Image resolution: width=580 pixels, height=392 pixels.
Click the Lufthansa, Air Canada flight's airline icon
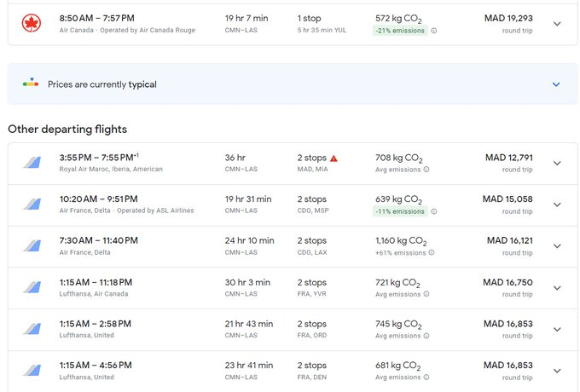[32, 288]
